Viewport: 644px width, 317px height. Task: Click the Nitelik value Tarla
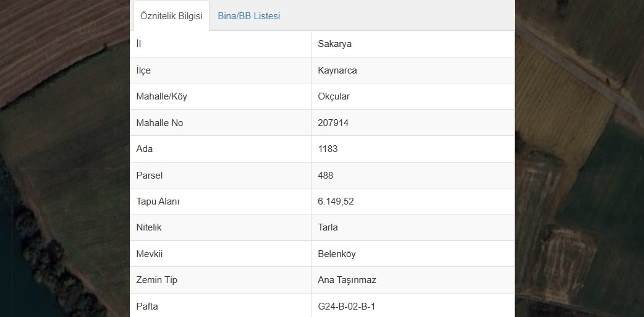[328, 227]
